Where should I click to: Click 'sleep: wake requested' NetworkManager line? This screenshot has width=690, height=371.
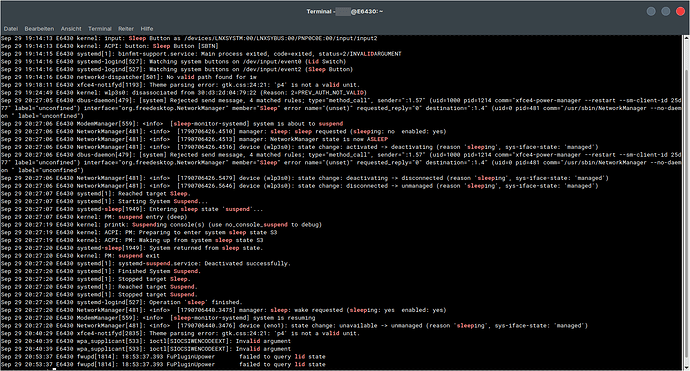224,310
